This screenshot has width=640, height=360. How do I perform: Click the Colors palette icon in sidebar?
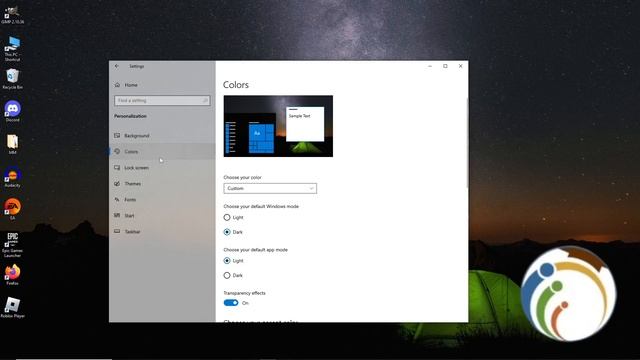point(117,151)
